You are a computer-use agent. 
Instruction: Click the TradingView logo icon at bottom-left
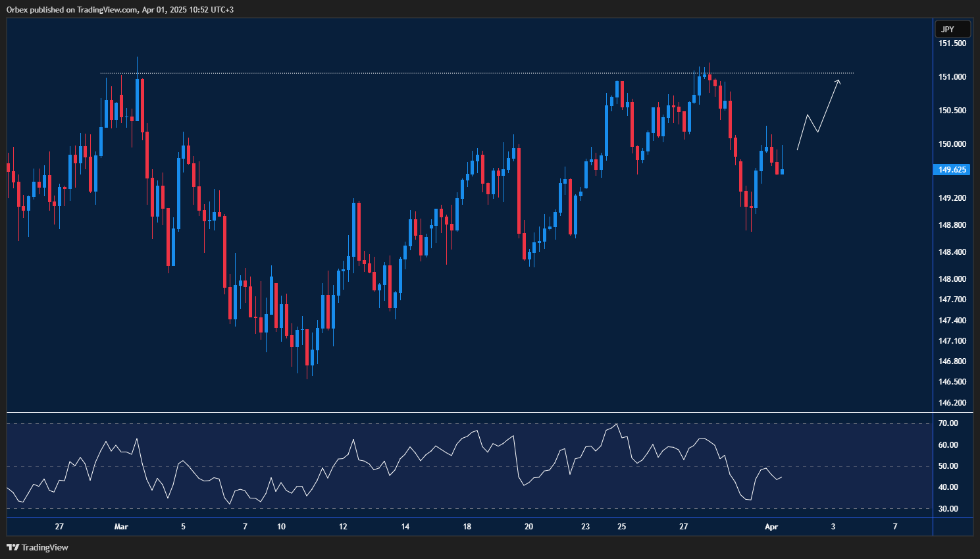[x=13, y=547]
